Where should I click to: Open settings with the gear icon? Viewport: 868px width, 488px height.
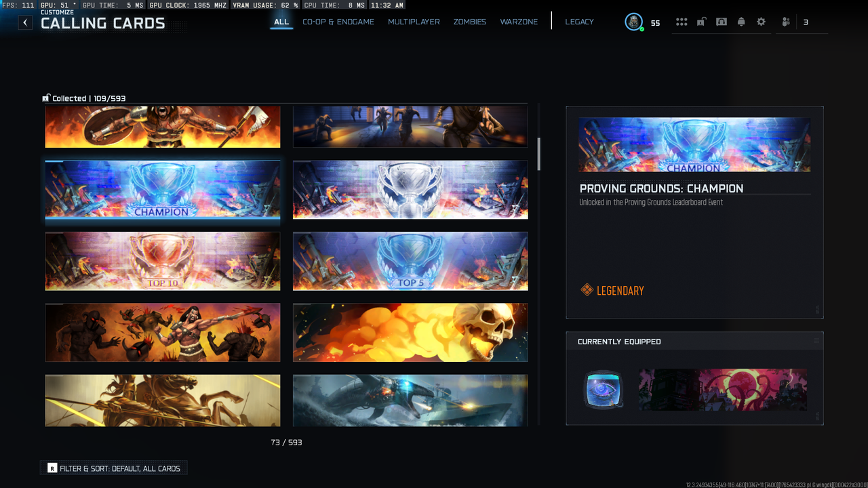coord(761,22)
